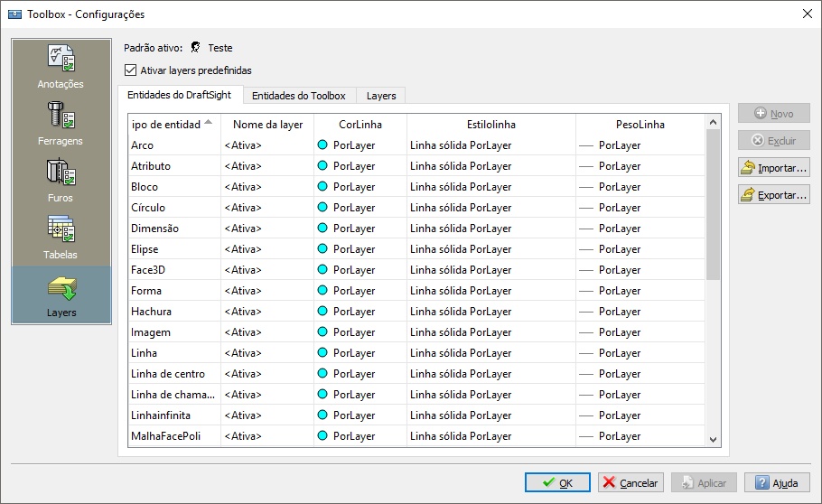Open PesoLinha value for Linhainfinita row
The width and height of the screenshot is (822, 504).
point(640,415)
